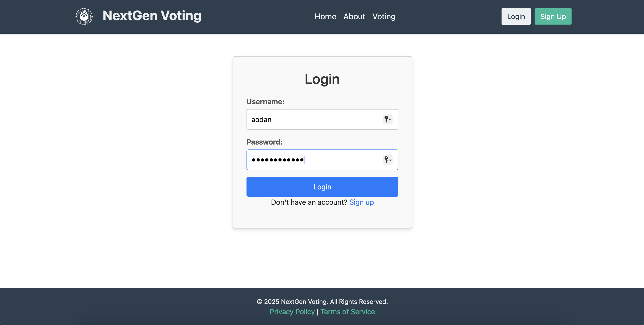Open the username field's password manager key icon
This screenshot has height=325, width=644.
coord(387,119)
